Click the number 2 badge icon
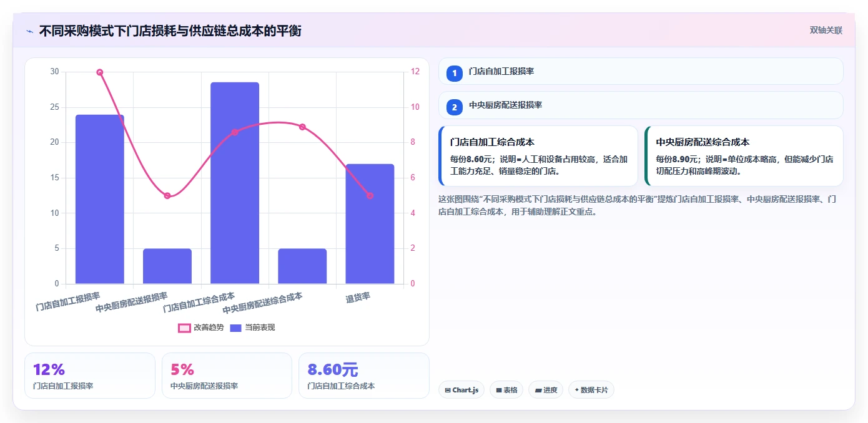 click(455, 107)
